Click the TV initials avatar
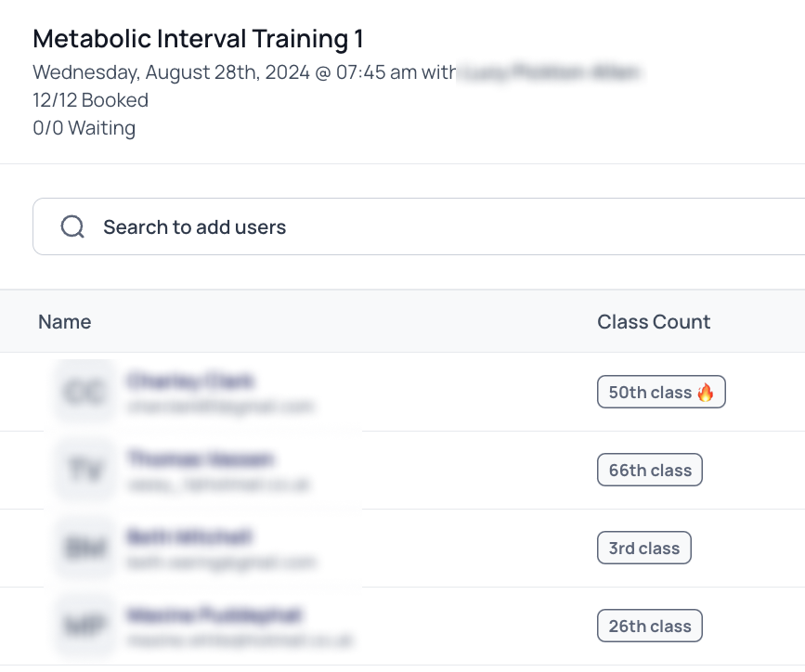 [84, 470]
